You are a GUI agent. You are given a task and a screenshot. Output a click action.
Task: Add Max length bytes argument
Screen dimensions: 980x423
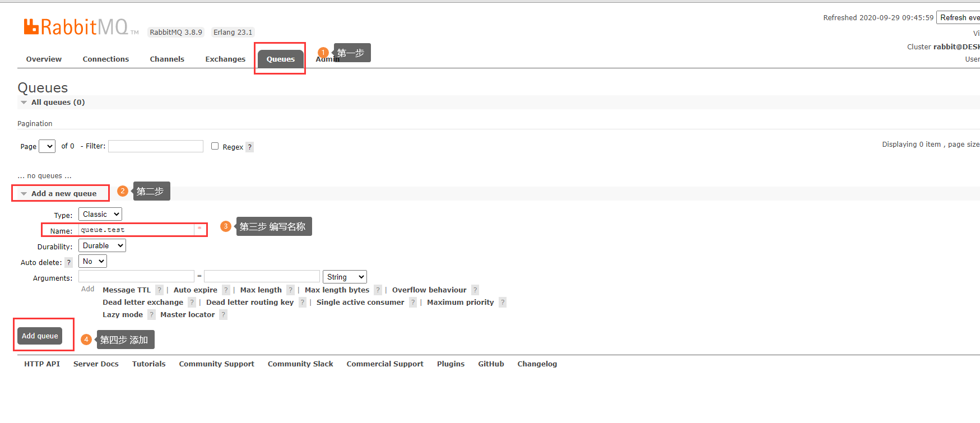click(x=337, y=290)
